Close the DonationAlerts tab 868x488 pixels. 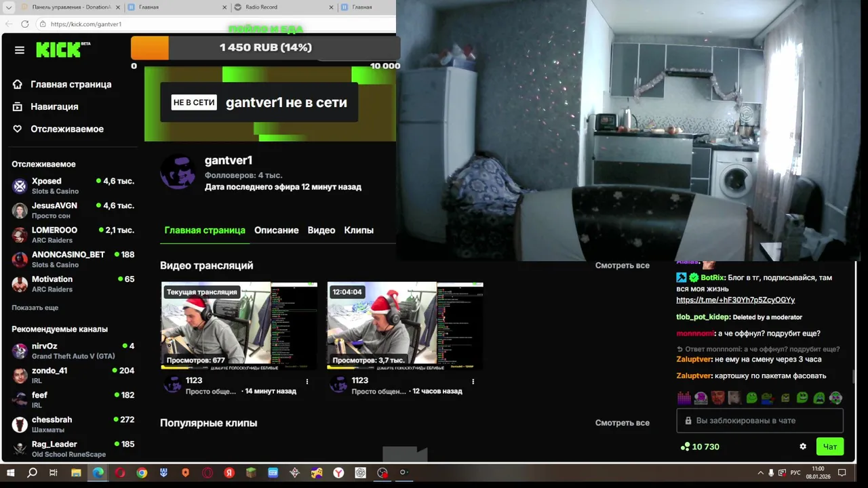pyautogui.click(x=118, y=7)
